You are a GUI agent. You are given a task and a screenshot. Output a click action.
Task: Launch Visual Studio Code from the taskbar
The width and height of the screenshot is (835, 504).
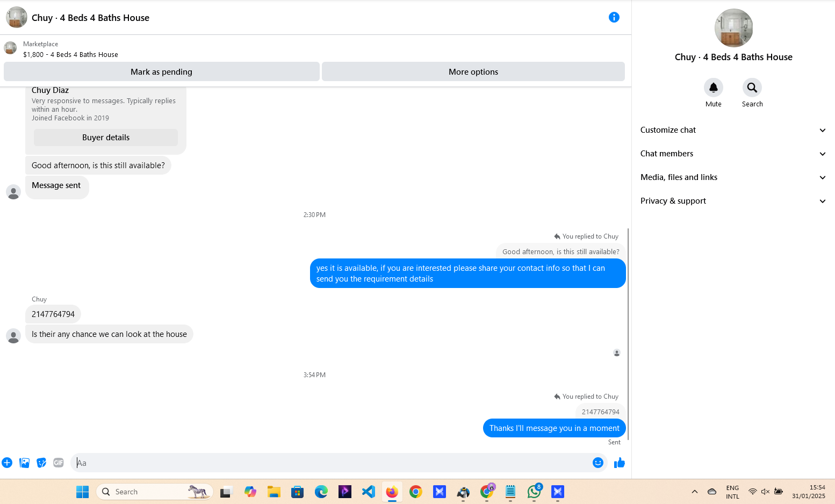pos(368,492)
